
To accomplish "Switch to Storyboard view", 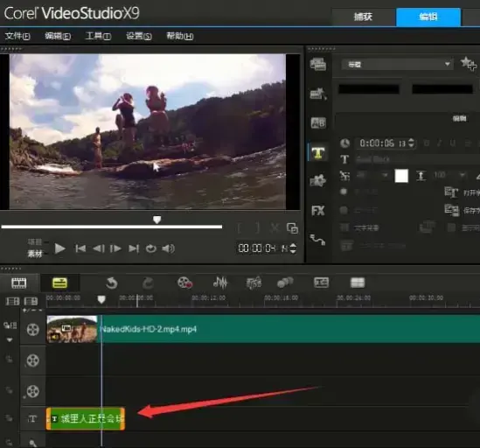I will [x=19, y=283].
